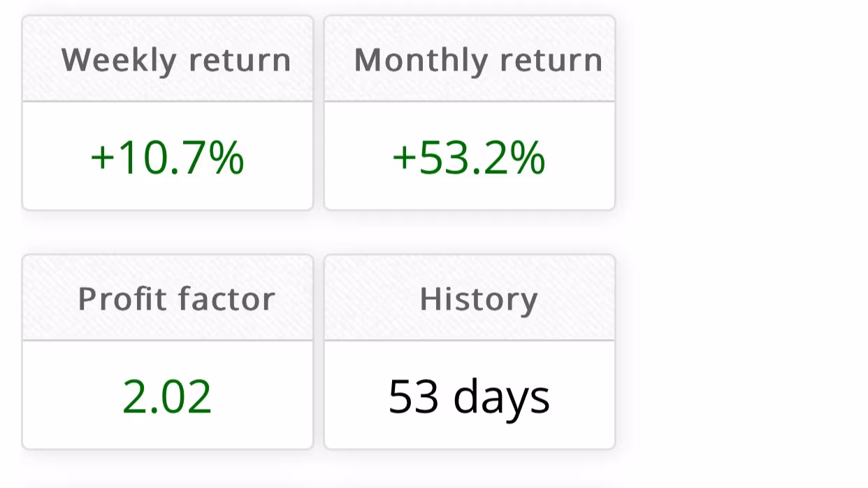Click the word "days" in History value

pyautogui.click(x=501, y=396)
